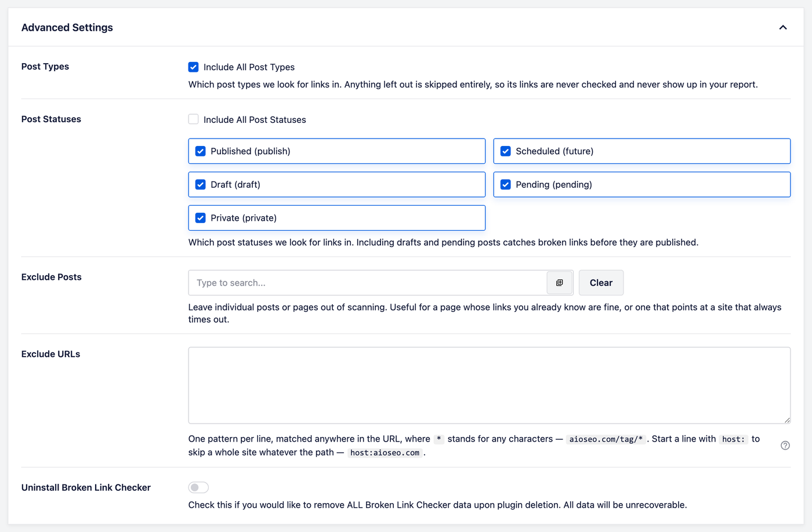812x532 pixels.
Task: Enable the Uninstall Broken Link Checker toggle
Action: (198, 487)
